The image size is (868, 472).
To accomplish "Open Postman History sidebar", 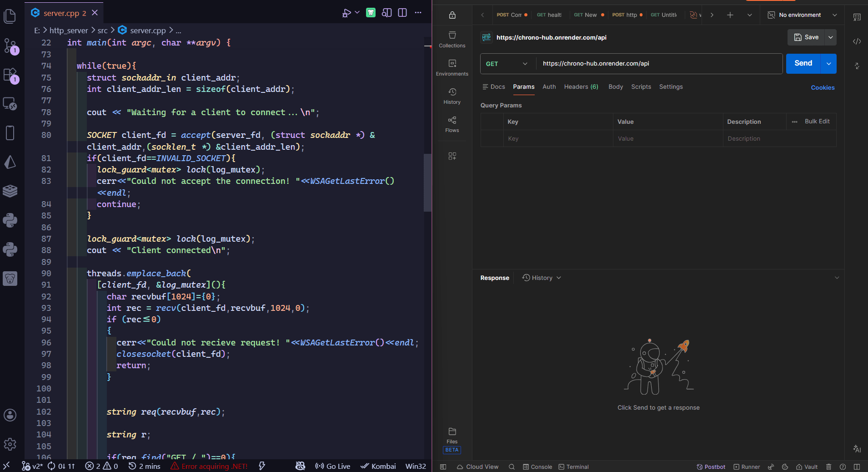I will point(452,96).
